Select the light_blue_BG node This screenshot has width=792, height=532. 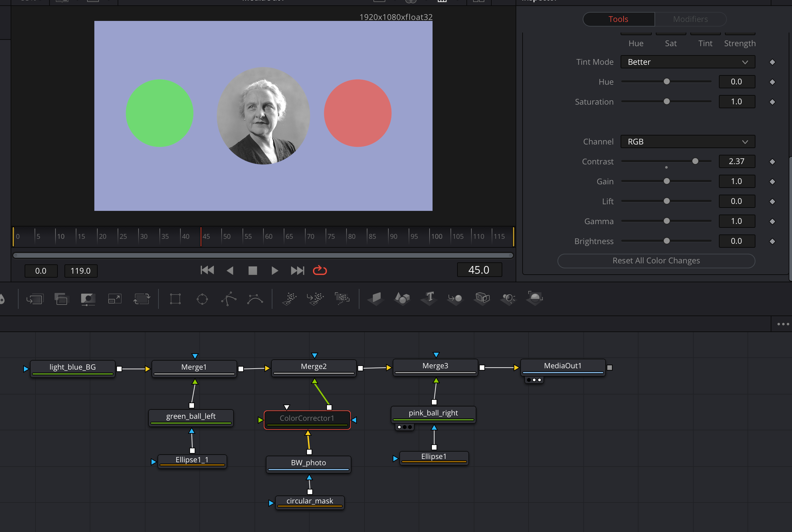73,369
